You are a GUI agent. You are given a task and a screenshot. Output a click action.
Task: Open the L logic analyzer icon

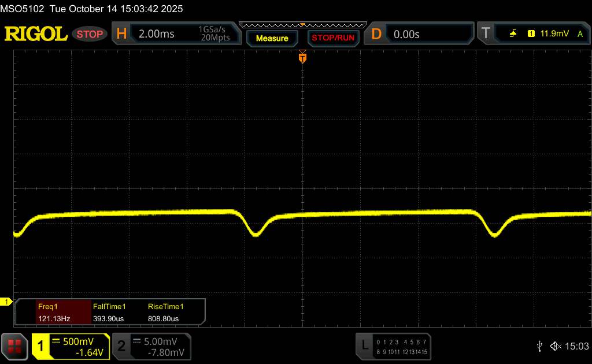(x=364, y=346)
